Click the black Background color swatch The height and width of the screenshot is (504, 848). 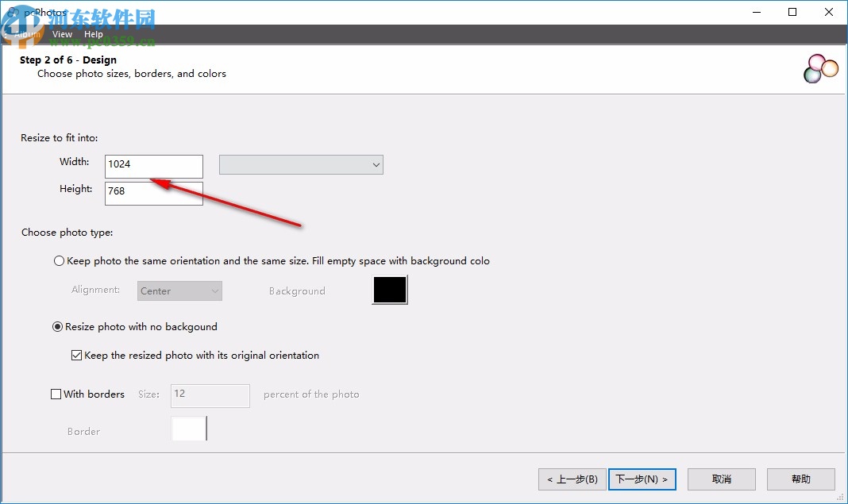click(389, 290)
